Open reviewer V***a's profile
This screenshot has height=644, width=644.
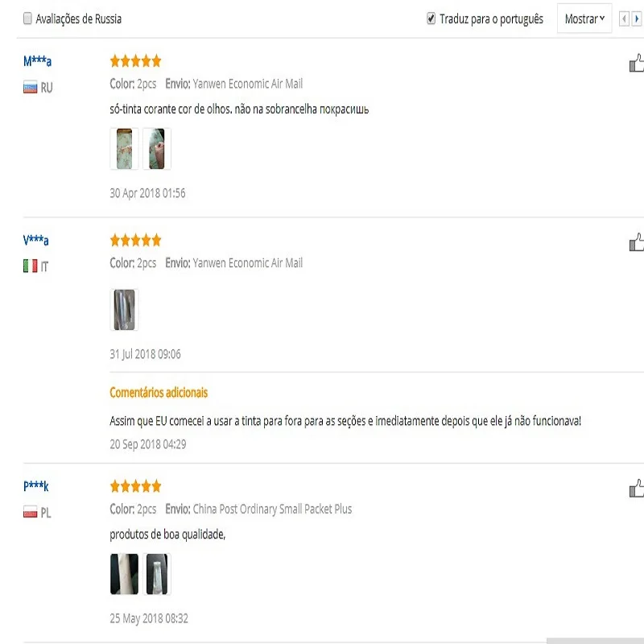[x=36, y=241]
